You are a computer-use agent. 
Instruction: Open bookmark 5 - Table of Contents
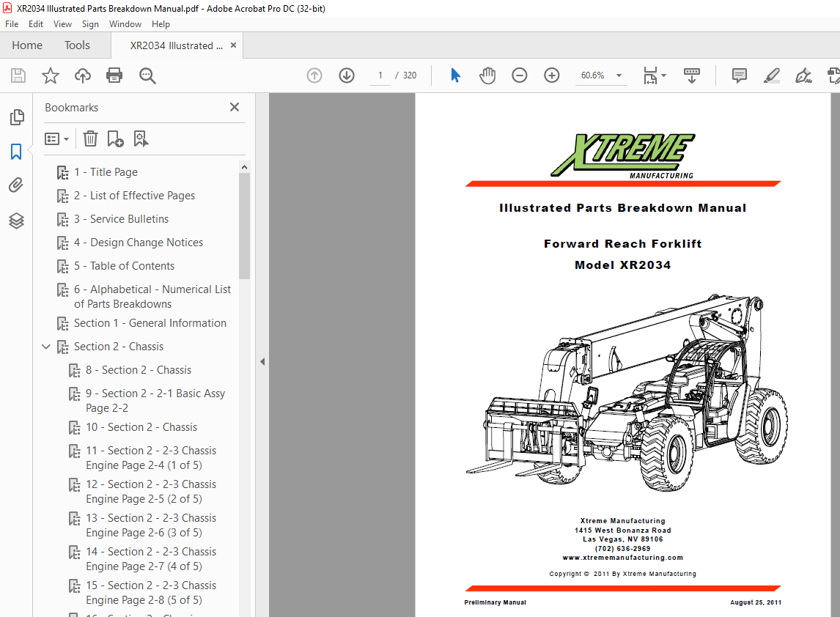[x=125, y=266]
